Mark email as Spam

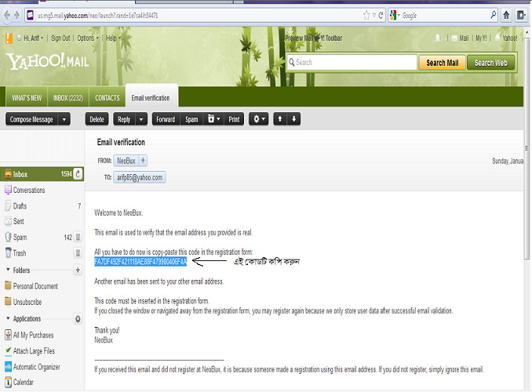pyautogui.click(x=191, y=119)
